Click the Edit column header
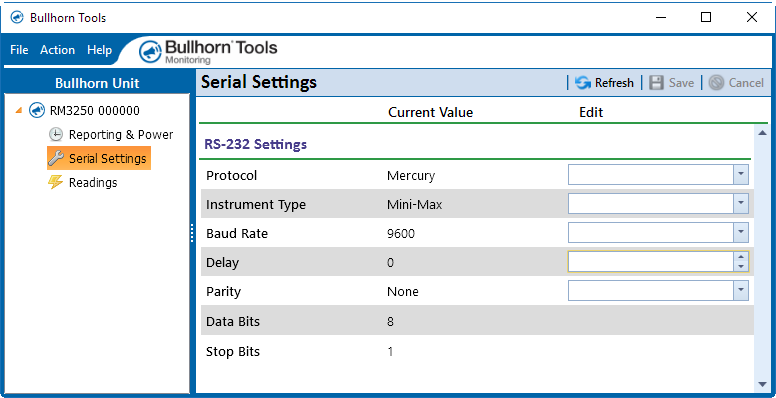Screen dimensions: 776x398 pos(591,112)
